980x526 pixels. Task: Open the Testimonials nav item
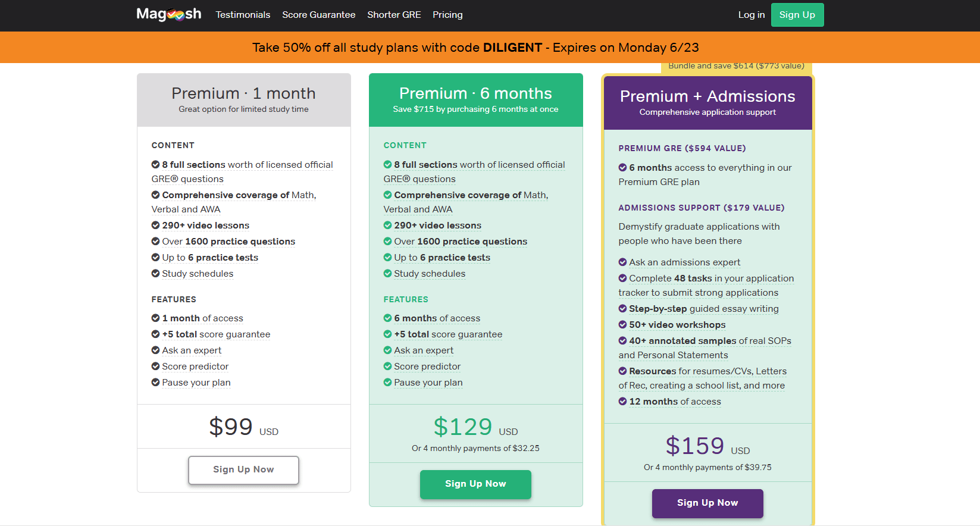[243, 15]
